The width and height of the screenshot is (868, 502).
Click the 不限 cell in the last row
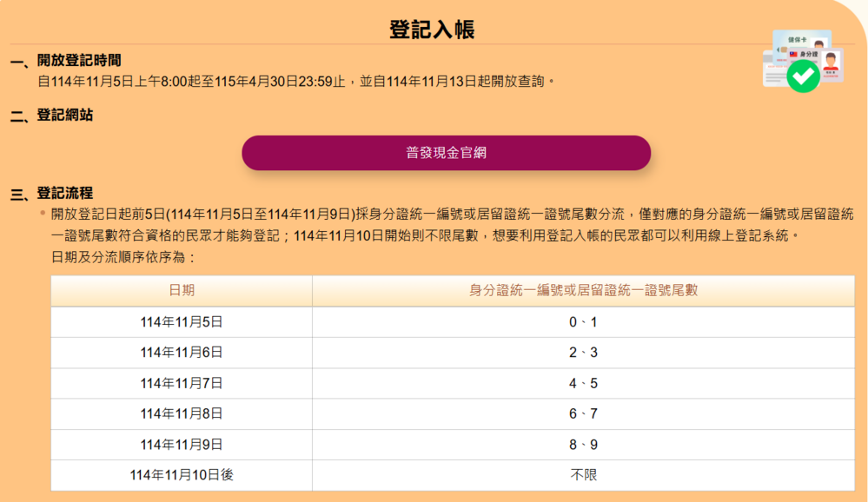pos(583,475)
